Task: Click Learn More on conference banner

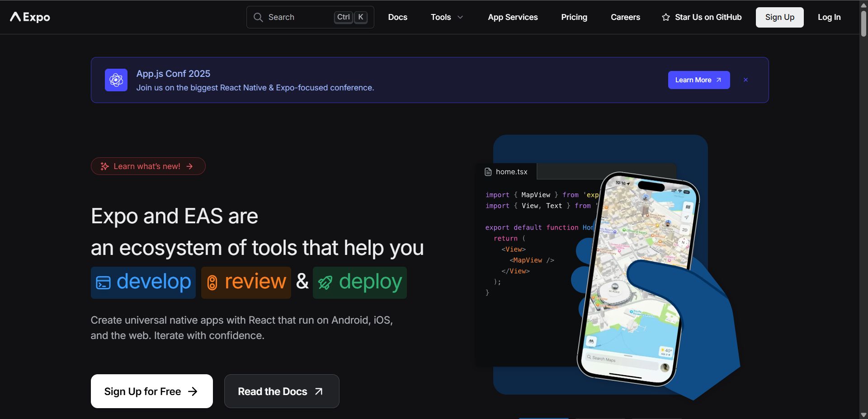Action: 698,80
